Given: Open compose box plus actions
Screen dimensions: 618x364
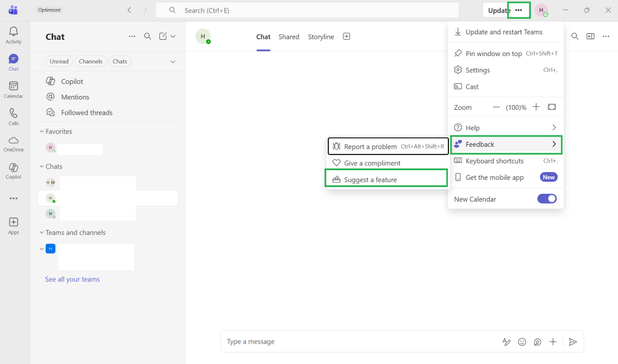Looking at the screenshot, I should pyautogui.click(x=553, y=342).
